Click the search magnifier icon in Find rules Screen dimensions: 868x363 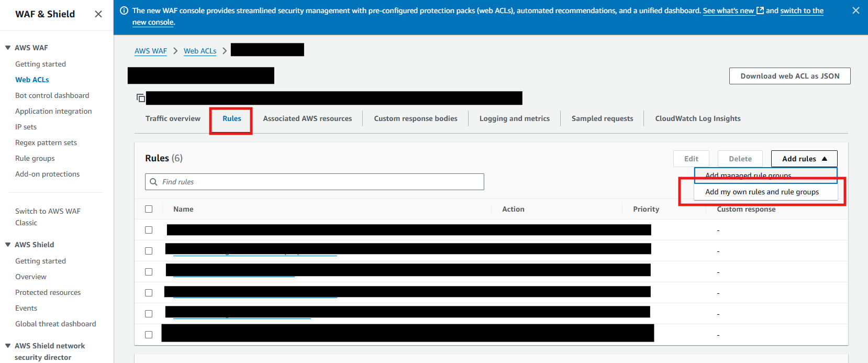pos(153,182)
